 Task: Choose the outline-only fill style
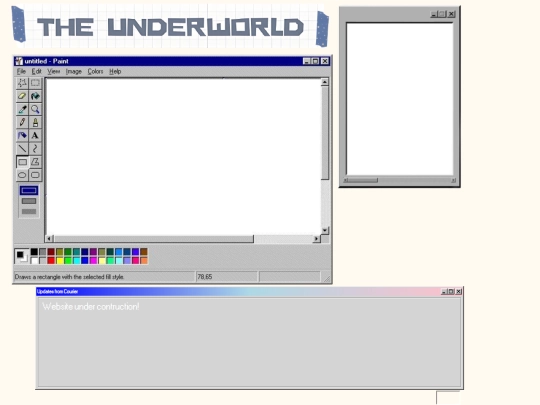tap(29, 190)
